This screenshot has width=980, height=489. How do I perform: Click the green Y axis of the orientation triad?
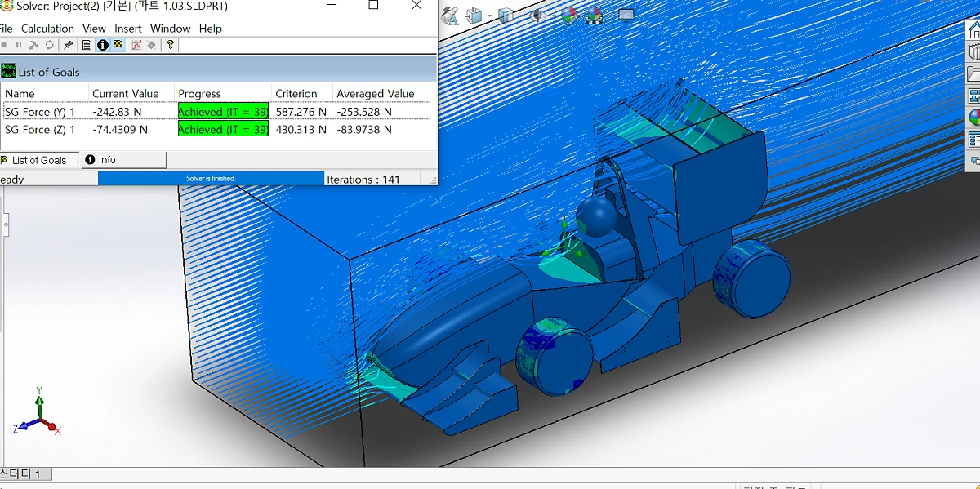[40, 407]
